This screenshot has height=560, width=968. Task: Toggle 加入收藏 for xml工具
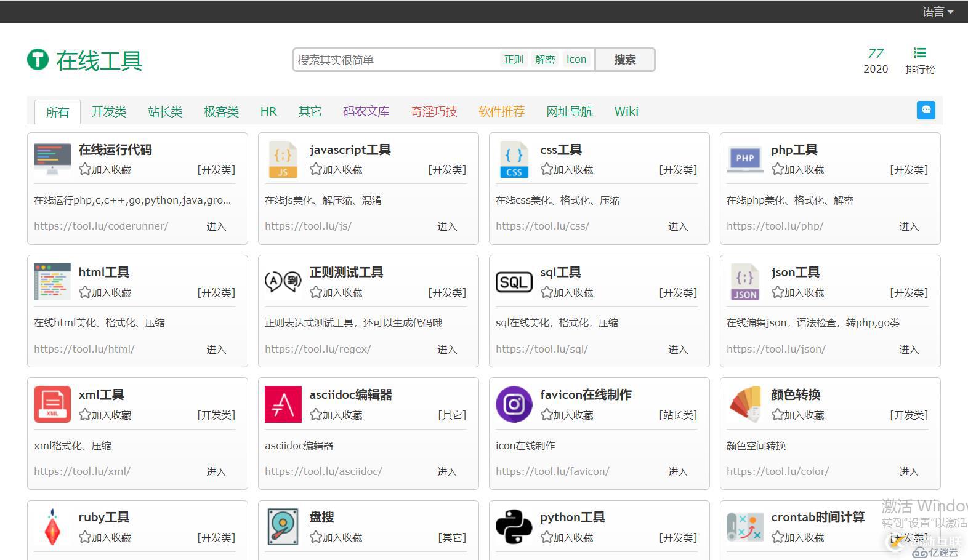click(105, 415)
